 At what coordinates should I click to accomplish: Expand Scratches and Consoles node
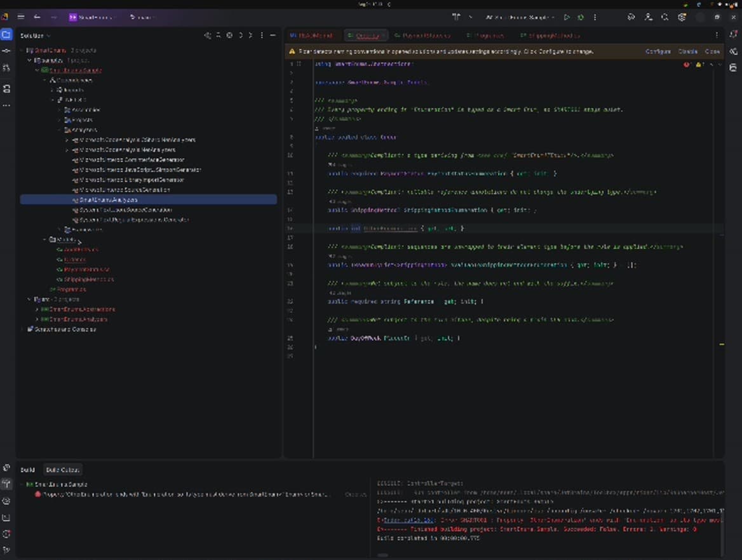22,329
